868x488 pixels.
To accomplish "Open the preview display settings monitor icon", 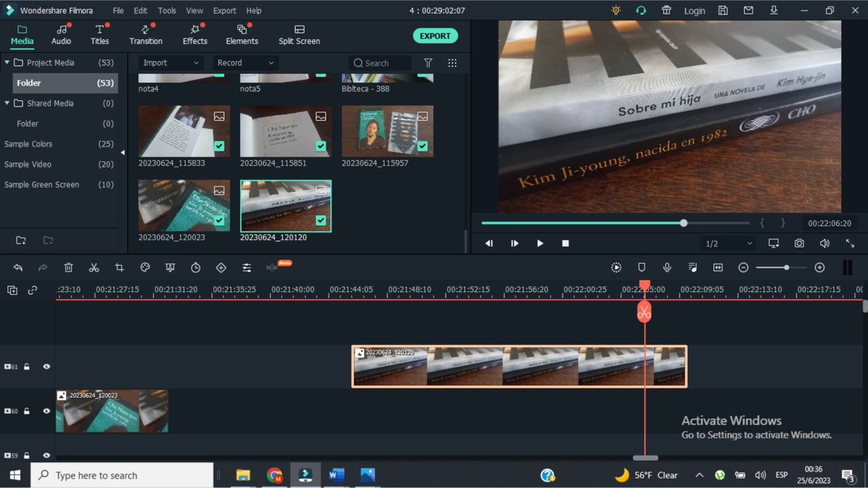I will click(774, 244).
